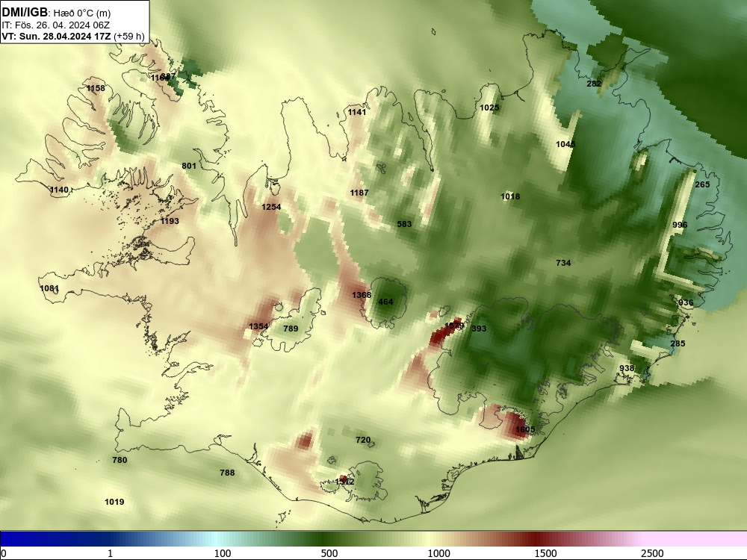Image resolution: width=747 pixels, height=560 pixels.
Task: Click the VT valid time line
Action: 73,36
